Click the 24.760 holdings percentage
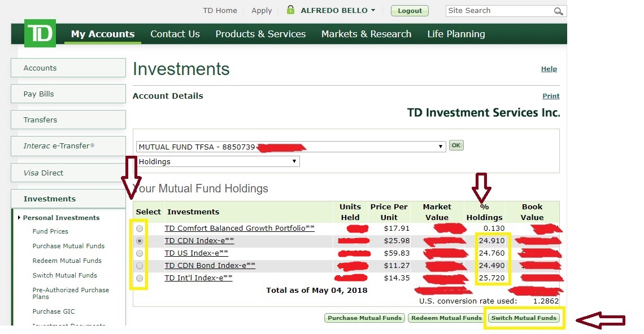Viewport: 644px width, 334px height. click(491, 253)
